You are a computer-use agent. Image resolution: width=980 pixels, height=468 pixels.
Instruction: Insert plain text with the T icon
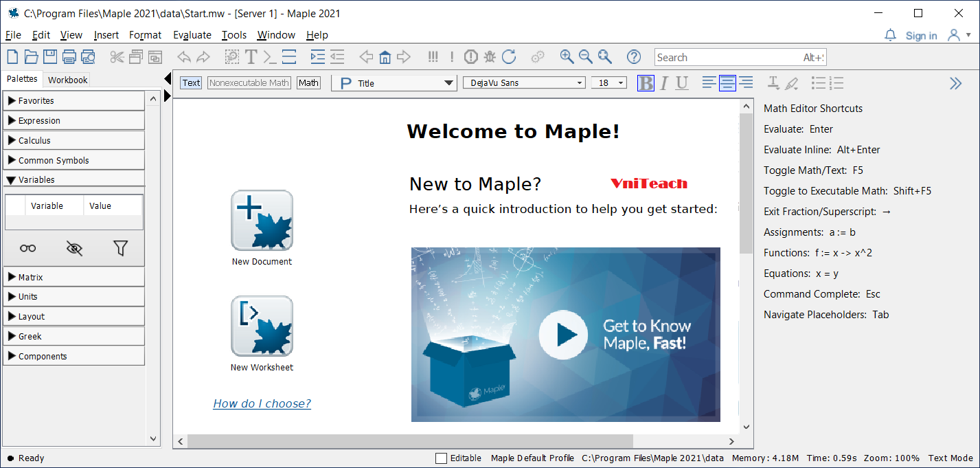pyautogui.click(x=251, y=57)
